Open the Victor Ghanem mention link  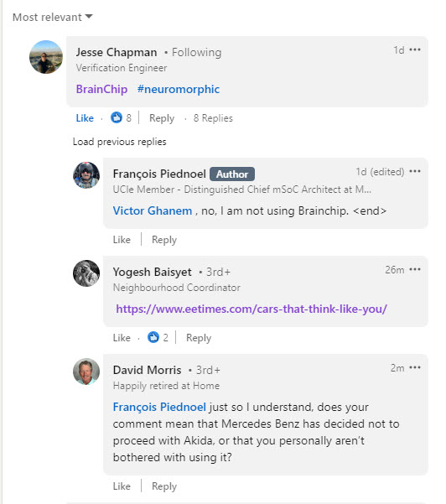(x=153, y=210)
